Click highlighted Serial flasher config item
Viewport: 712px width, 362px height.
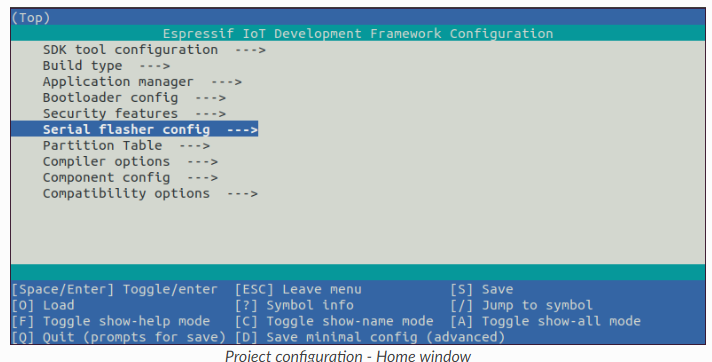(x=134, y=129)
